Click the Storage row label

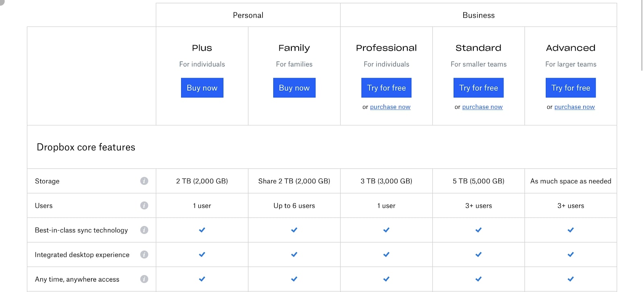[47, 181]
